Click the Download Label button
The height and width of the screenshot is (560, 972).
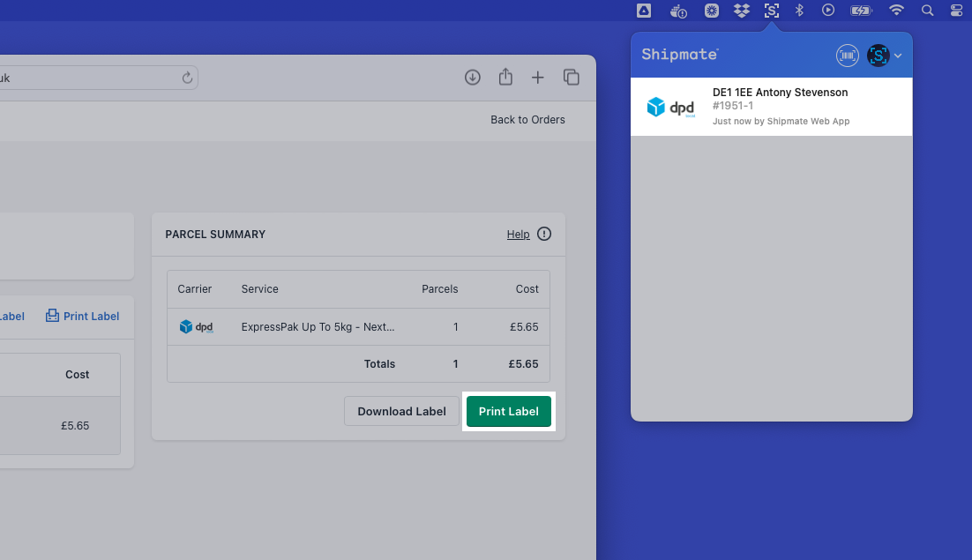[x=401, y=411]
